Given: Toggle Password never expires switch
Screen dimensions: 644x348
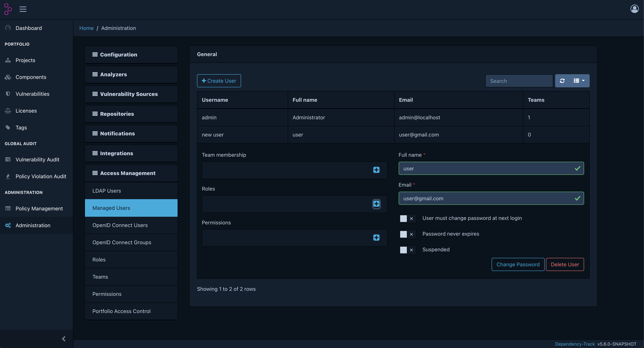Looking at the screenshot, I should click(407, 234).
